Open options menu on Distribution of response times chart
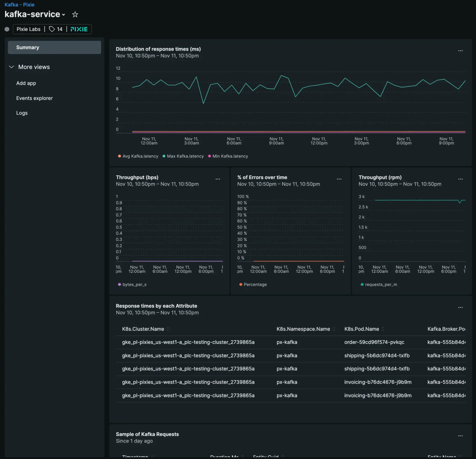The height and width of the screenshot is (459, 476). (461, 50)
